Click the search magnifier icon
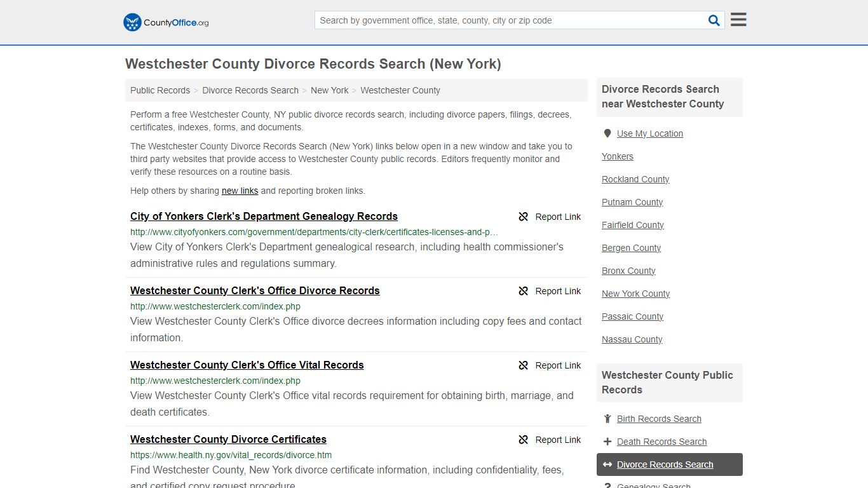Viewport: 868px width, 488px height. [714, 20]
